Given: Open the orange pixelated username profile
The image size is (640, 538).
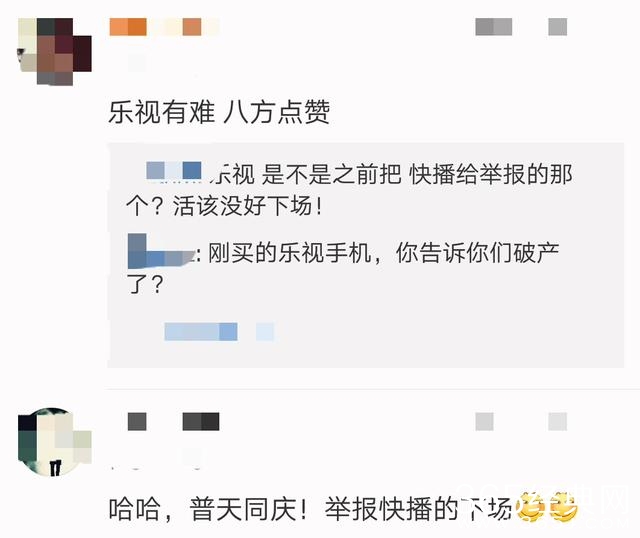Looking at the screenshot, I should pyautogui.click(x=164, y=27).
